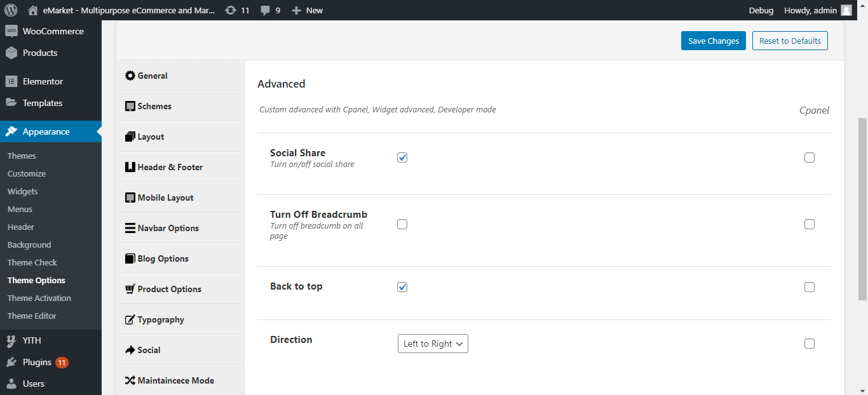This screenshot has height=395, width=868.
Task: Click the page vertical scrollbar
Action: 862,210
